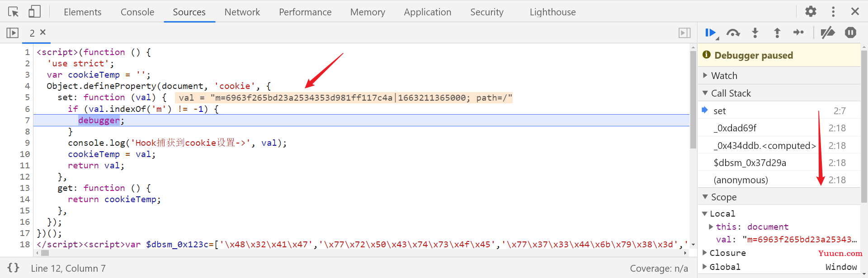Image resolution: width=868 pixels, height=278 pixels.
Task: Toggle the device toolbar icon
Action: click(34, 11)
